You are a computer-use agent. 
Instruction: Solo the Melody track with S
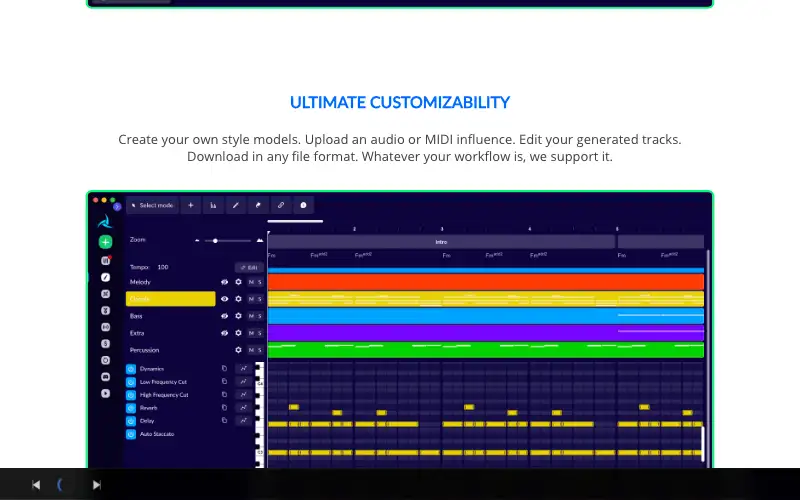click(x=260, y=282)
